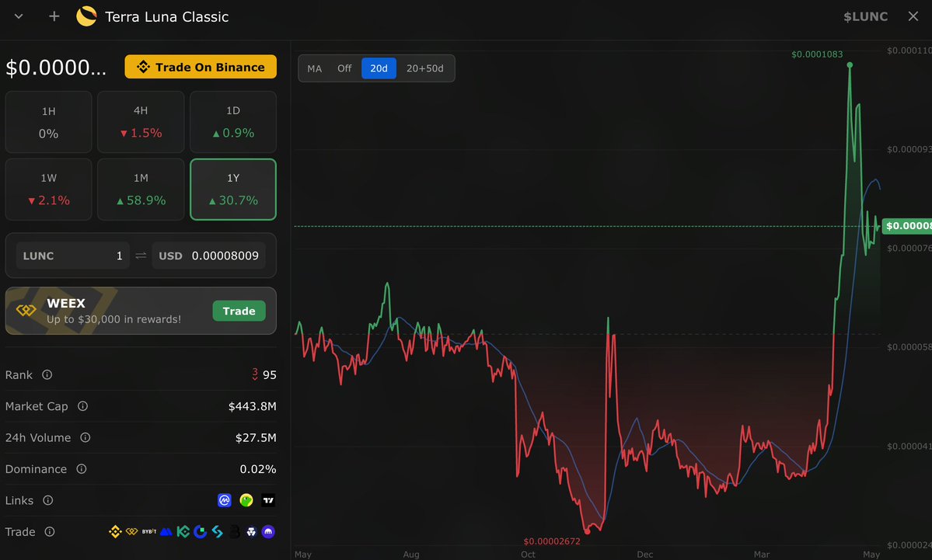Click the $27.5M volume value

256,437
